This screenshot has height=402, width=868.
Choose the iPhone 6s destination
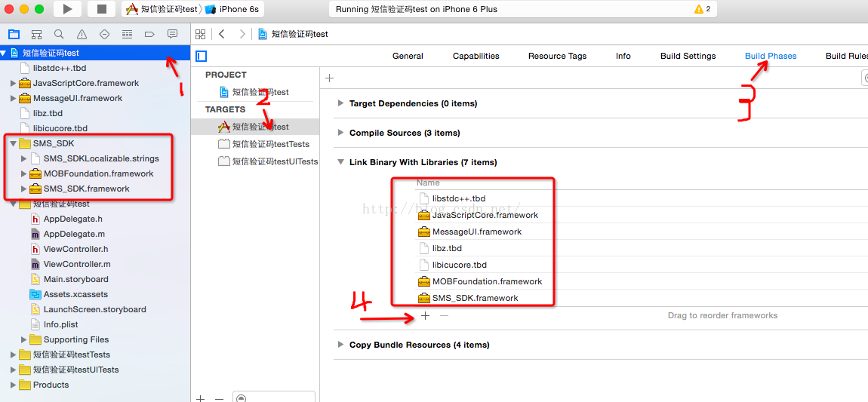point(232,9)
